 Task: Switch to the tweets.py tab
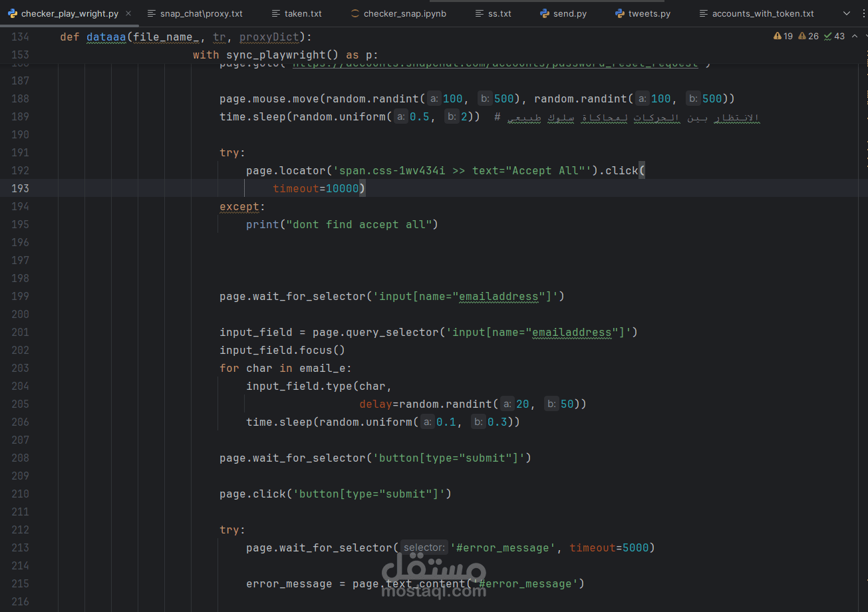643,13
